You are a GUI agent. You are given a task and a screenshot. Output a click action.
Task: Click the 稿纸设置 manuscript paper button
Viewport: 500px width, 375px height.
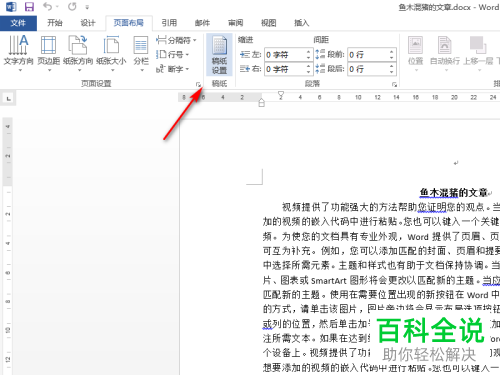click(219, 55)
